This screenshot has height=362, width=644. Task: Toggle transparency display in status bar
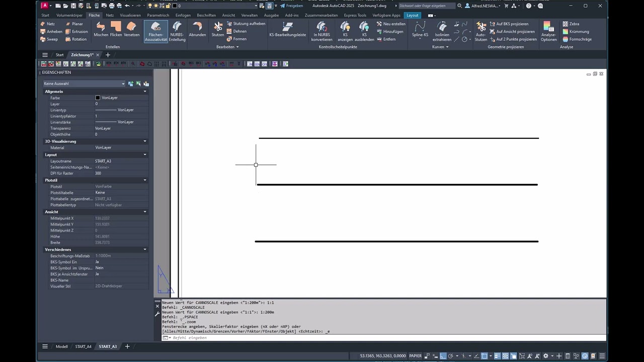coord(505,355)
